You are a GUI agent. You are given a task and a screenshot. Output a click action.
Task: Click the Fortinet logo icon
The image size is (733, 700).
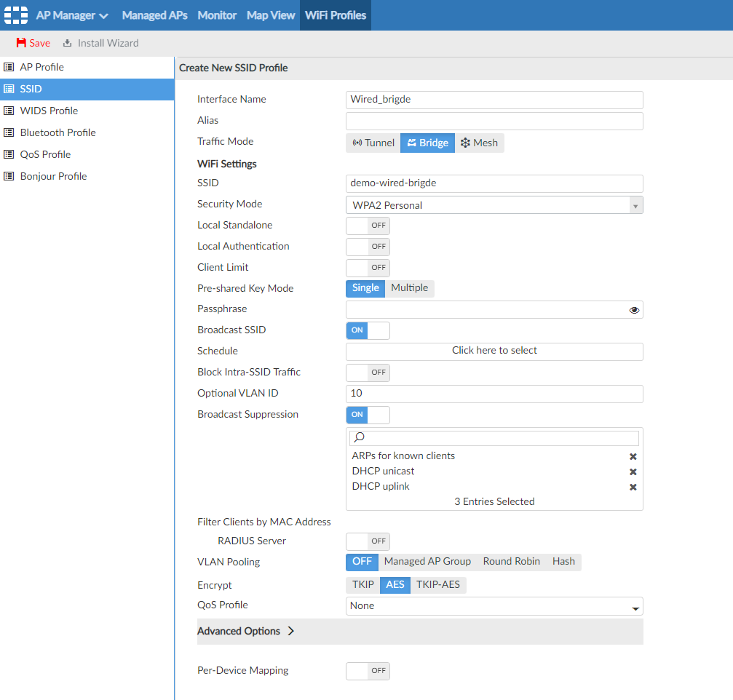point(16,15)
